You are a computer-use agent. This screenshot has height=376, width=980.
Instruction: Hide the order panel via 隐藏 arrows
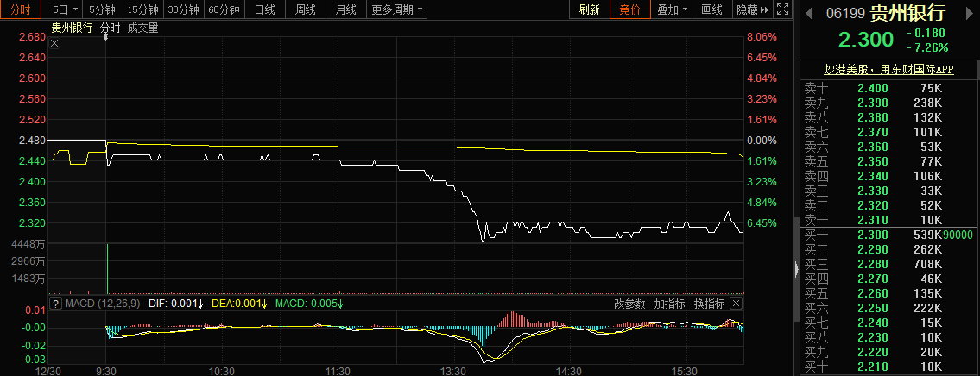coord(752,10)
